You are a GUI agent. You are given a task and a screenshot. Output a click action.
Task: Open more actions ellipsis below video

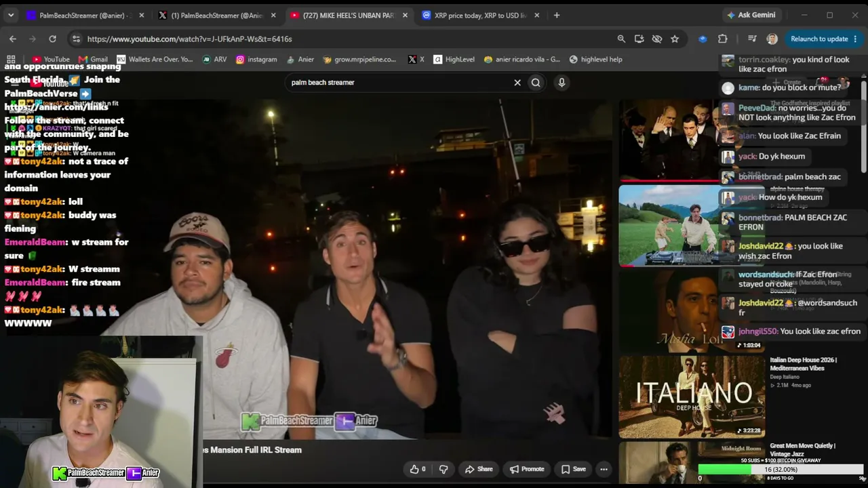[604, 469]
